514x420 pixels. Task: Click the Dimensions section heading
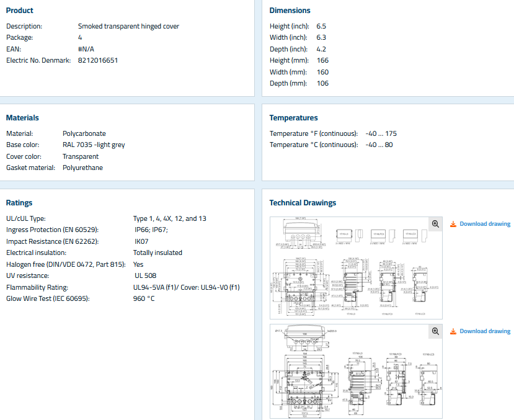290,11
